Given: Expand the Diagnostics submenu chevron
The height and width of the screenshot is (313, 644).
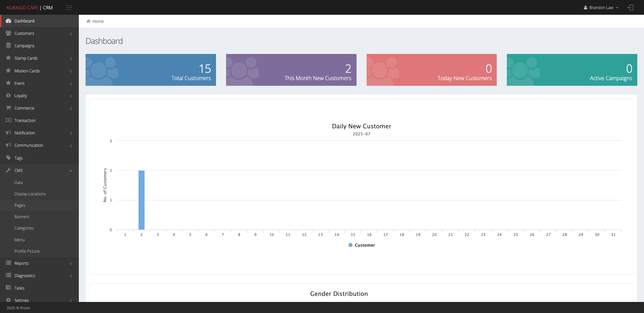Looking at the screenshot, I should point(71,276).
